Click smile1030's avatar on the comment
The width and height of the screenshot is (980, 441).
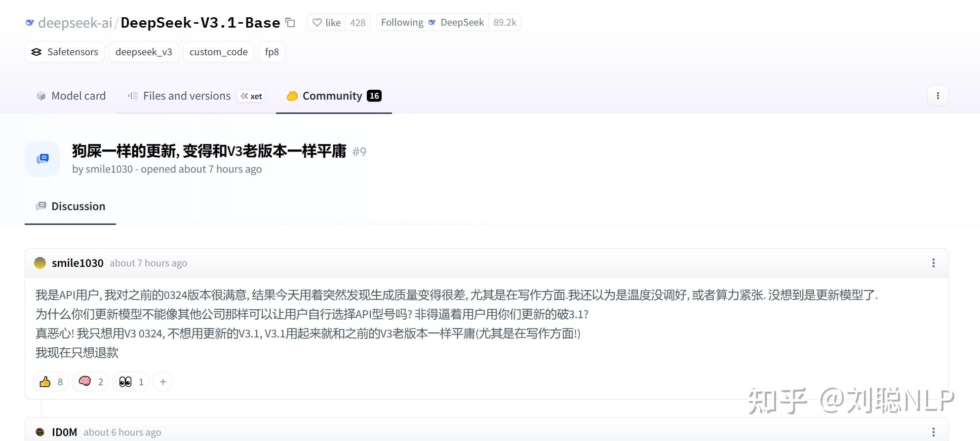[x=40, y=263]
